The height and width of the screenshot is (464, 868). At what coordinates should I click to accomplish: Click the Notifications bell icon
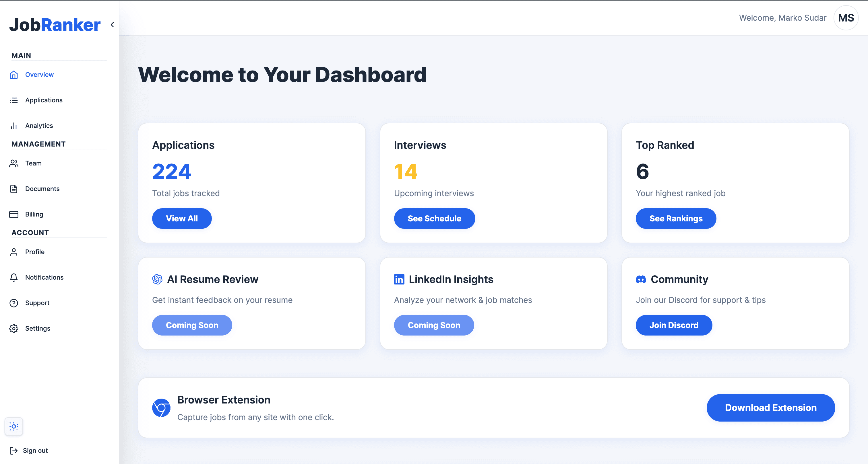[13, 278]
